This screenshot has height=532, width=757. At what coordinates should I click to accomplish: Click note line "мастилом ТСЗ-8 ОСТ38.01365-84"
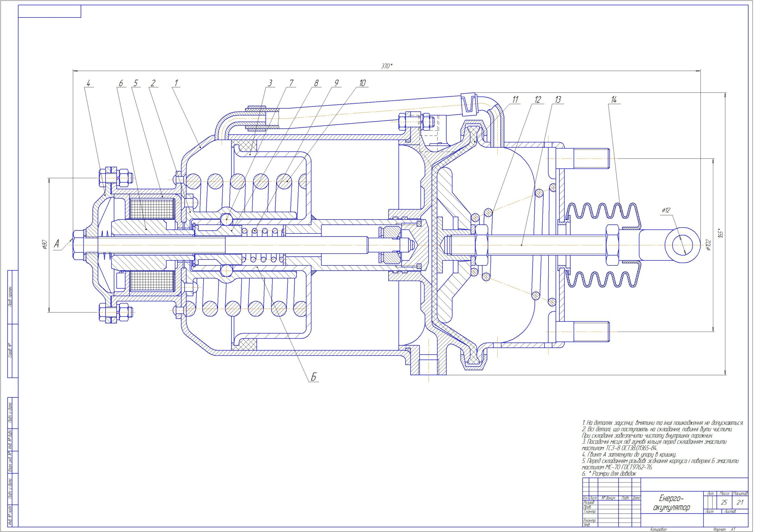click(620, 448)
